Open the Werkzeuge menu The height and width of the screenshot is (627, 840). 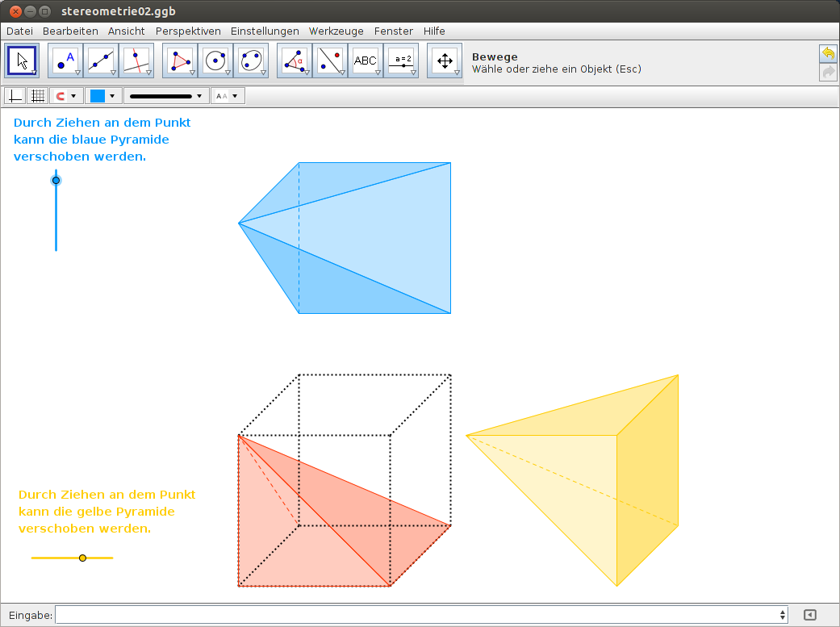pyautogui.click(x=336, y=31)
